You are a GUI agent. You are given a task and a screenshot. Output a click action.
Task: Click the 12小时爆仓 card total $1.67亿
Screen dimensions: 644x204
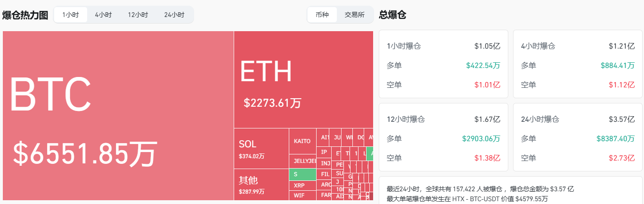[487, 119]
